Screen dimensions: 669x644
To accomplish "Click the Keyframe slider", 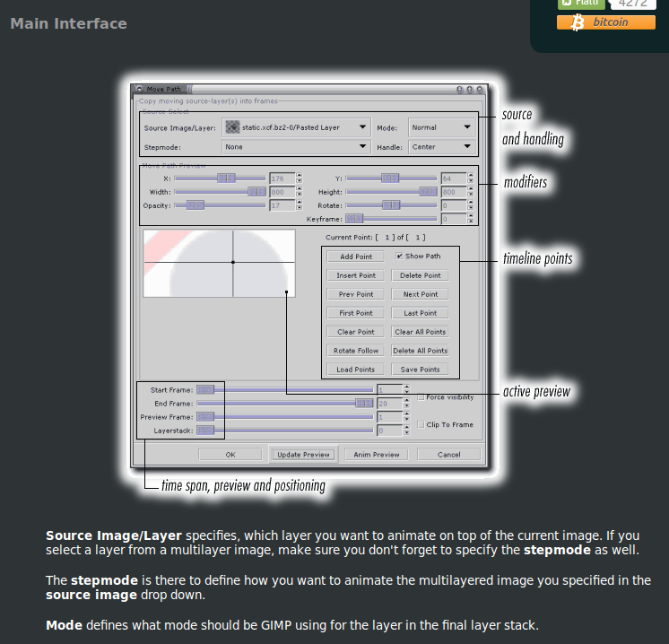I will coord(391,219).
